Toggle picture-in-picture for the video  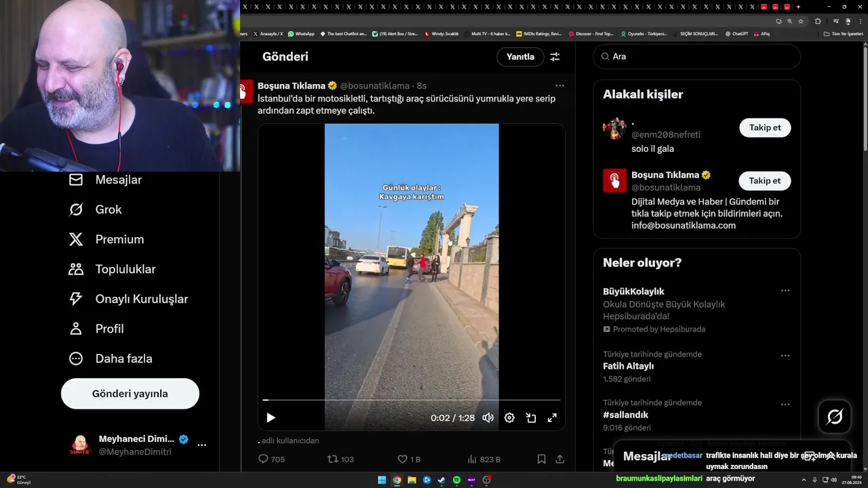pos(531,418)
